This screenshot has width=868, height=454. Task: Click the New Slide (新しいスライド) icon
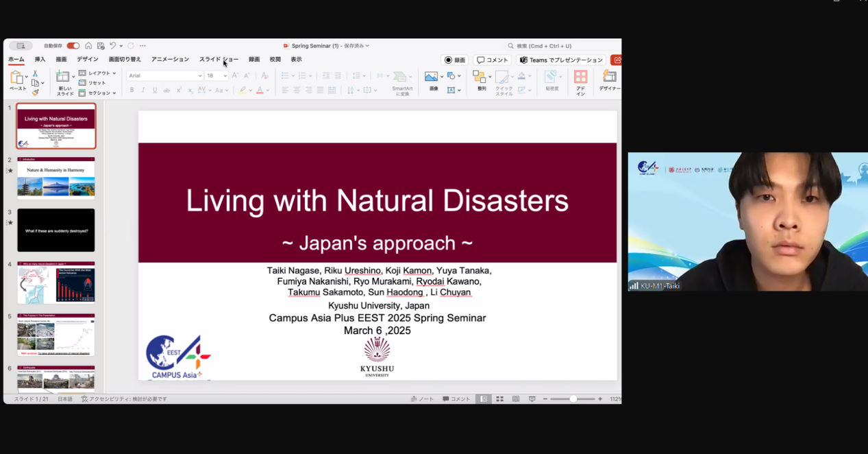coord(63,77)
